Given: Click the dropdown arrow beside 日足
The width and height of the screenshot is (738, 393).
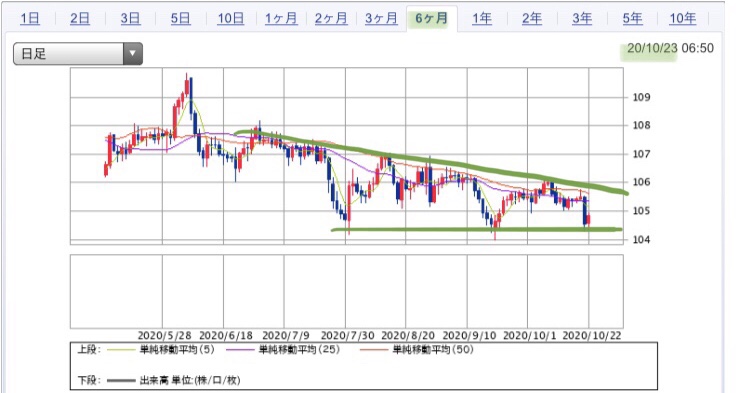Looking at the screenshot, I should coord(133,54).
